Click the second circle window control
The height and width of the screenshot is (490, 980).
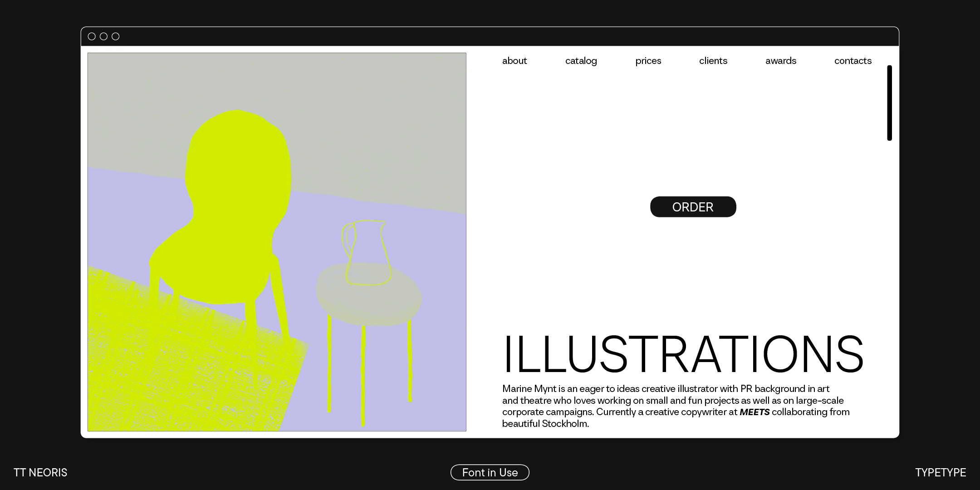pyautogui.click(x=103, y=36)
